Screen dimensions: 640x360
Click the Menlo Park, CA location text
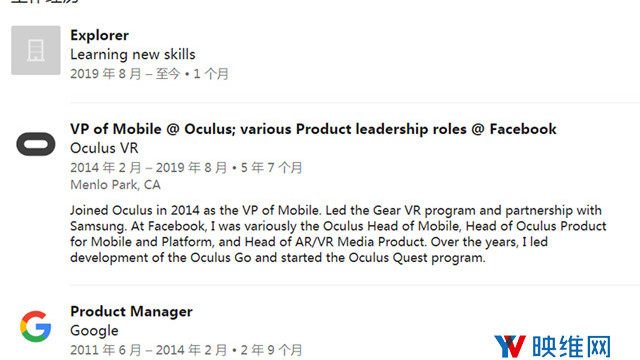116,185
